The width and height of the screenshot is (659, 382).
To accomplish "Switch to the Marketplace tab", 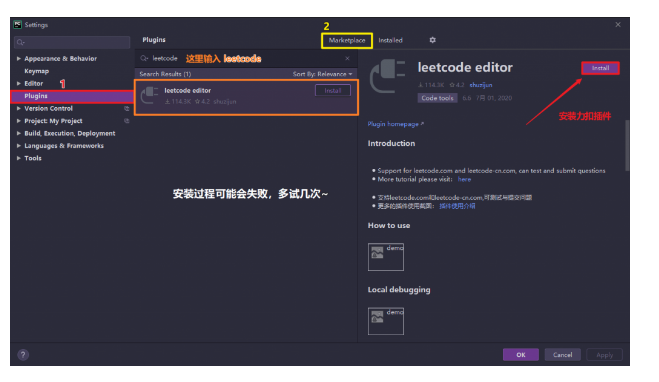I will 347,40.
